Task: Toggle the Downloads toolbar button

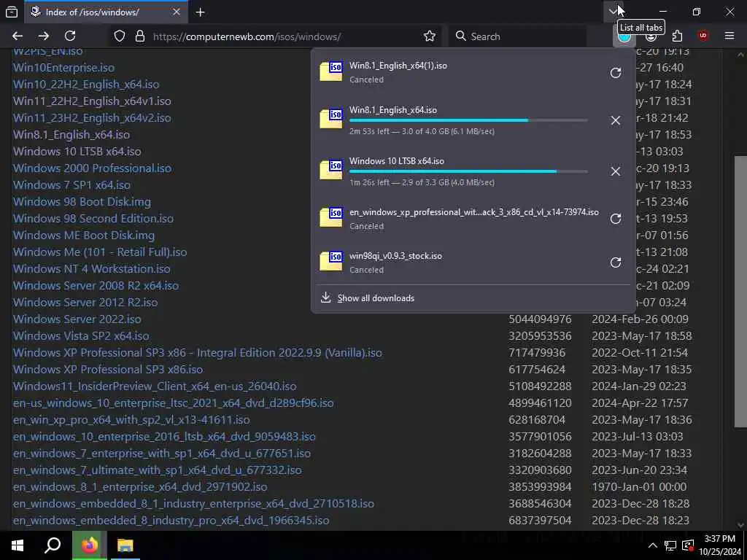Action: coord(624,36)
